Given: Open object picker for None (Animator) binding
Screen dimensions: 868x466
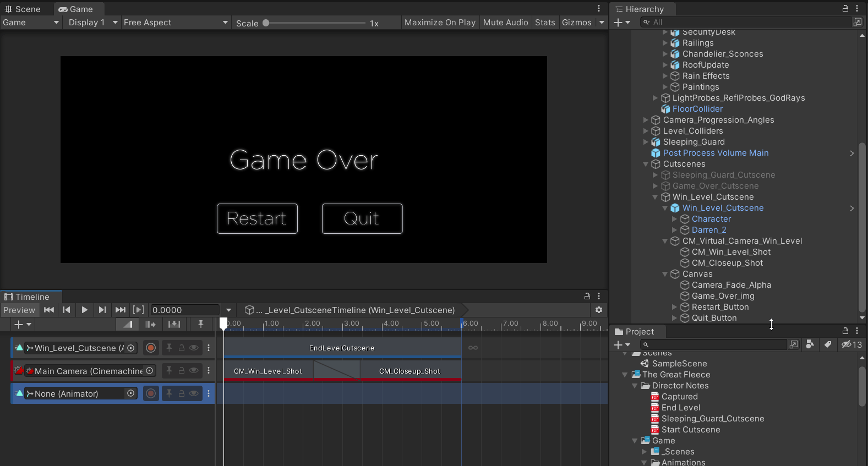Looking at the screenshot, I should 131,393.
